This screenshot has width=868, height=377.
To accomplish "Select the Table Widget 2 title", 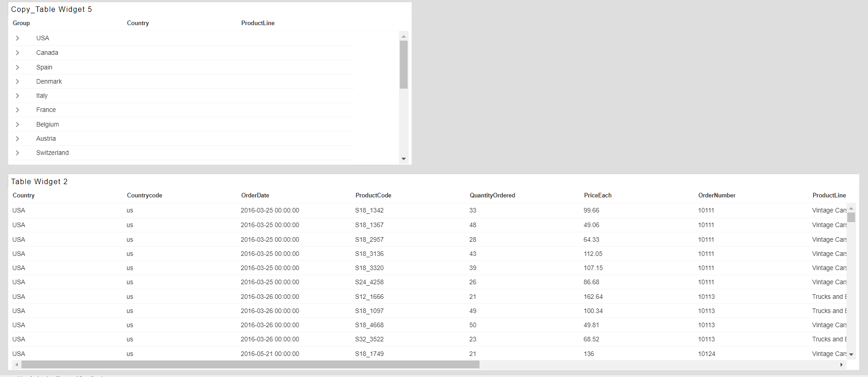I will [x=39, y=182].
